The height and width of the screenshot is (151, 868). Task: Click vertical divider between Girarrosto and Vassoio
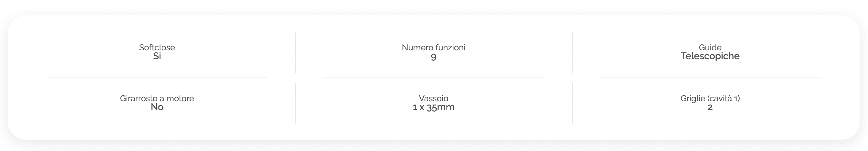point(296,103)
